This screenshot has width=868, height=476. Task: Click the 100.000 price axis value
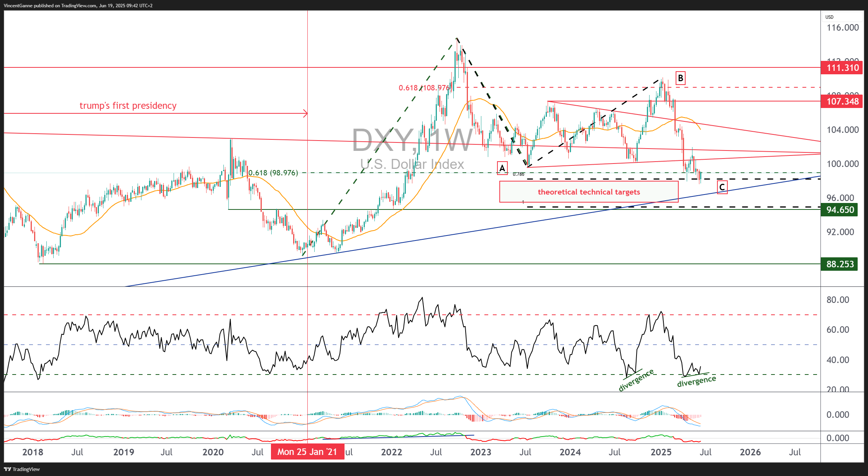(x=842, y=164)
